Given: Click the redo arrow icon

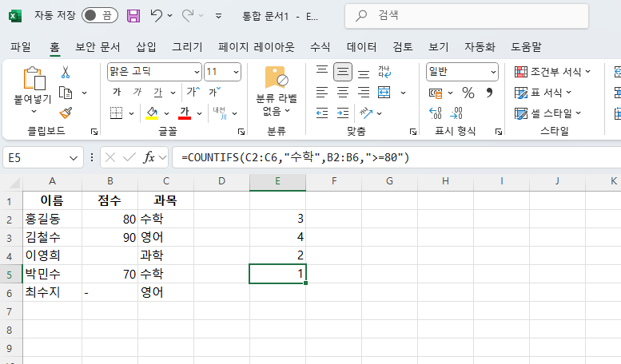Looking at the screenshot, I should (x=188, y=15).
